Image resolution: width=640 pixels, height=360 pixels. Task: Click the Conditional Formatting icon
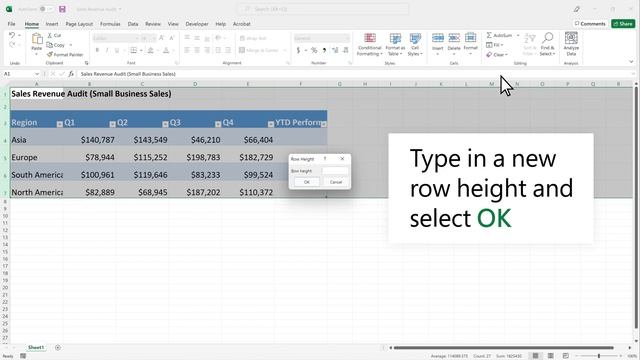(370, 38)
